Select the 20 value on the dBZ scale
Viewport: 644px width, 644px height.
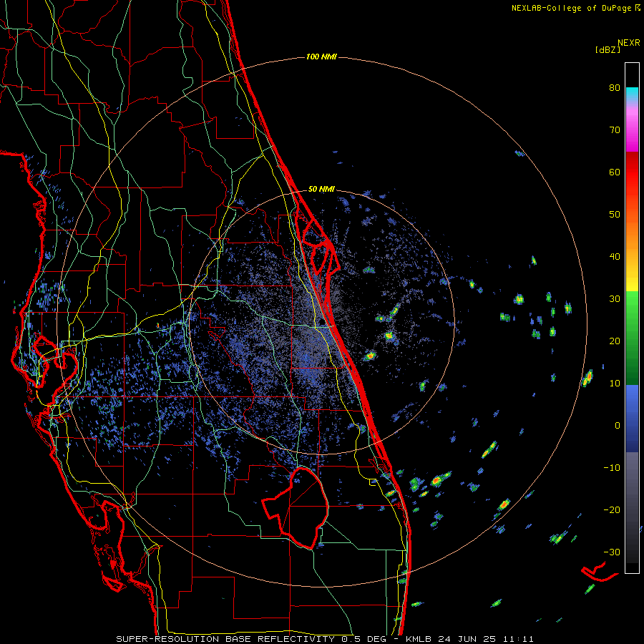point(615,341)
